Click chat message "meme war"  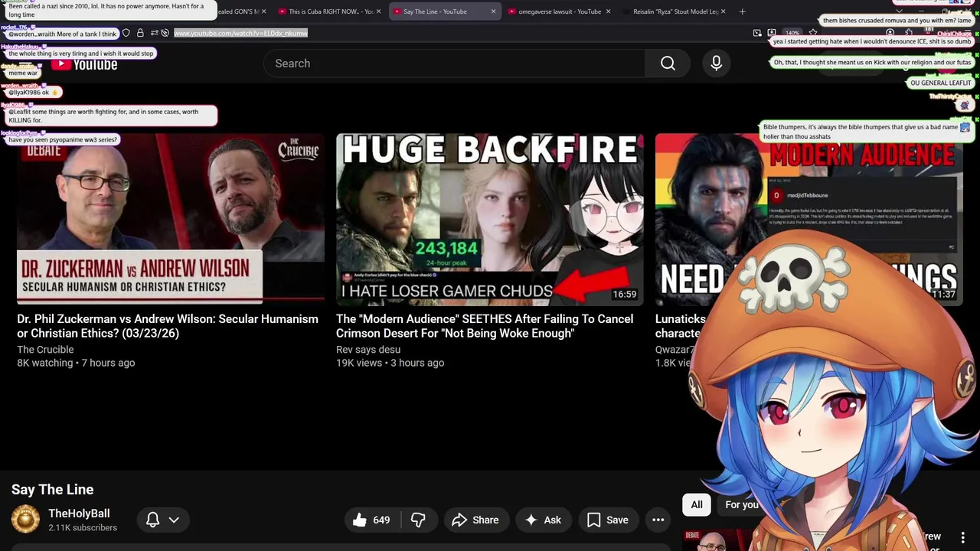click(22, 73)
